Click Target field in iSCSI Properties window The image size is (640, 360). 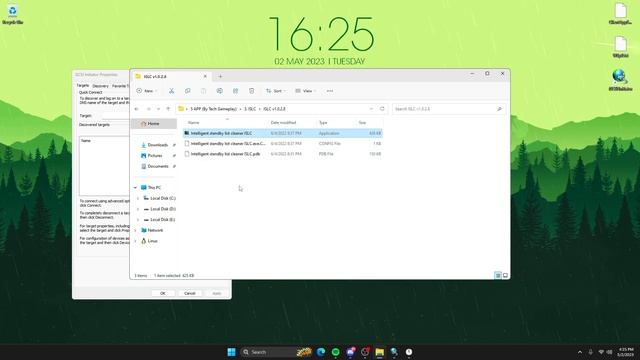click(116, 116)
